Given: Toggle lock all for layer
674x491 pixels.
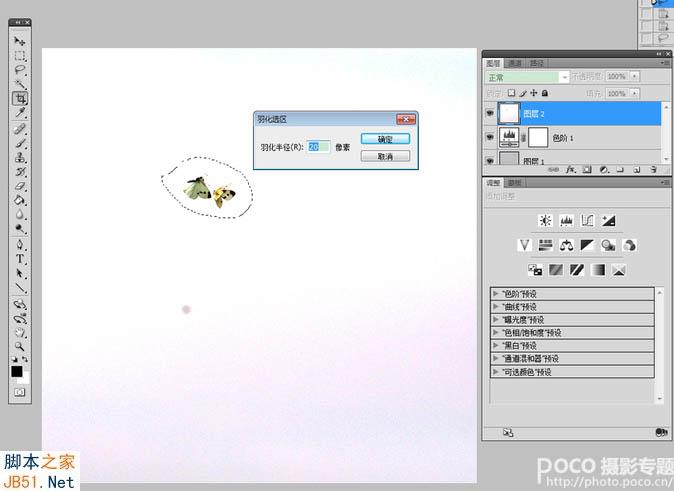Looking at the screenshot, I should tap(545, 93).
